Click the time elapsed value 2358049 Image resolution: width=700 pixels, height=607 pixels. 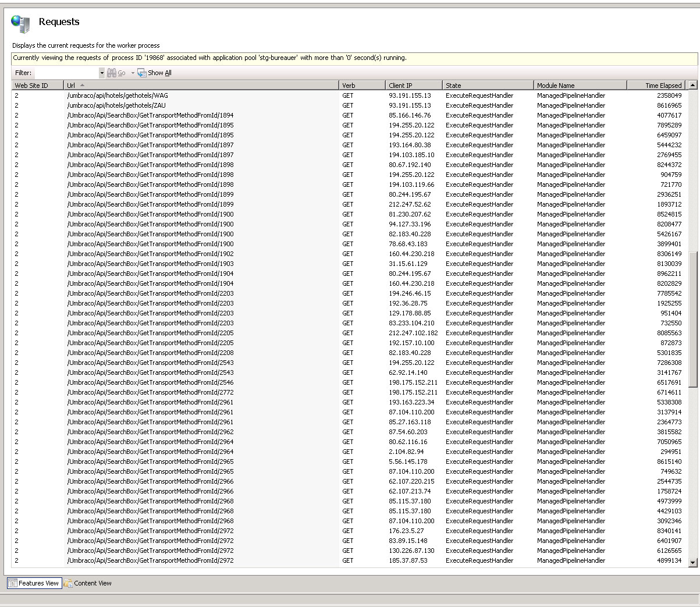pyautogui.click(x=669, y=95)
